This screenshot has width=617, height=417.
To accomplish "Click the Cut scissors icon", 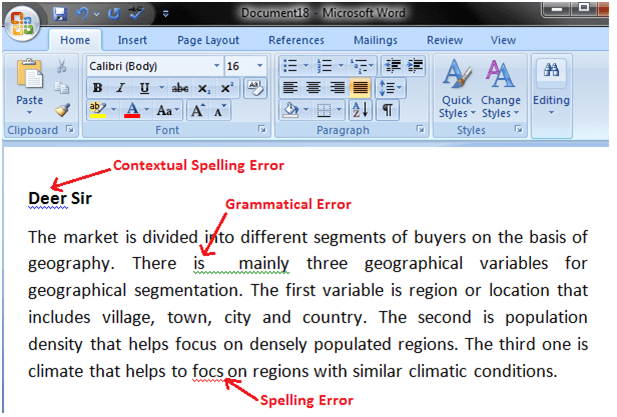I will [x=62, y=66].
